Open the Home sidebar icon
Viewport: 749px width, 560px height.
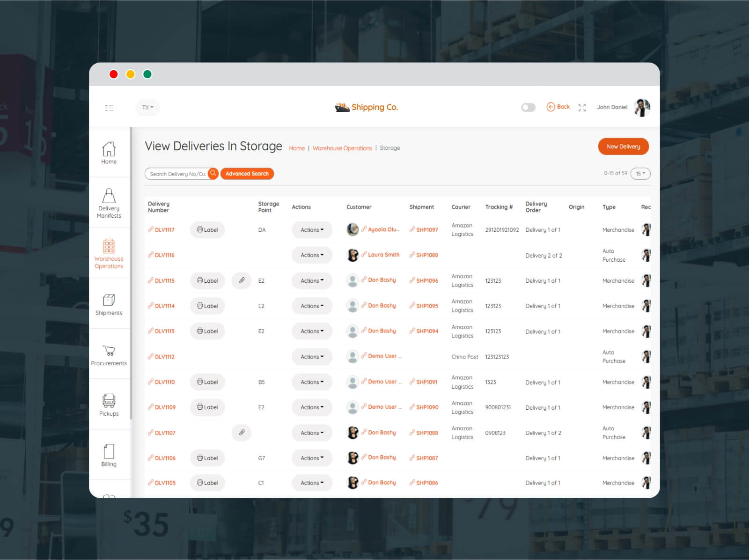pyautogui.click(x=109, y=153)
